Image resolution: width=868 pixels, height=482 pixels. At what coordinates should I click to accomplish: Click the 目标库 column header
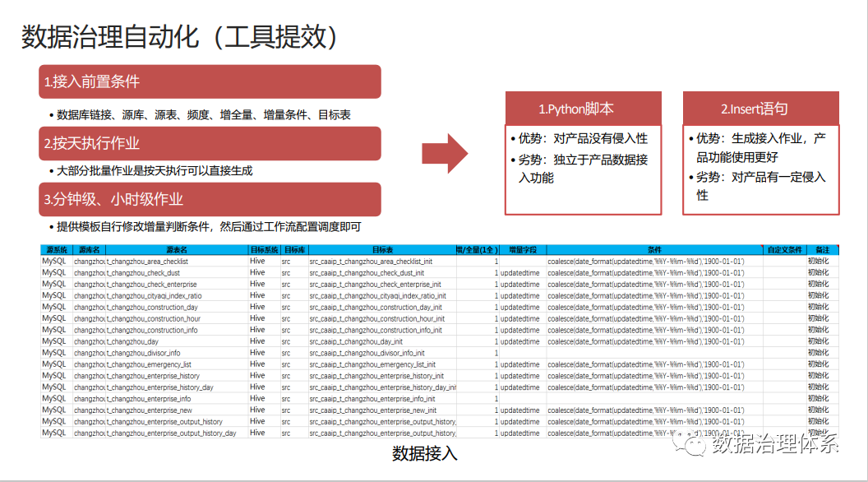(x=294, y=250)
